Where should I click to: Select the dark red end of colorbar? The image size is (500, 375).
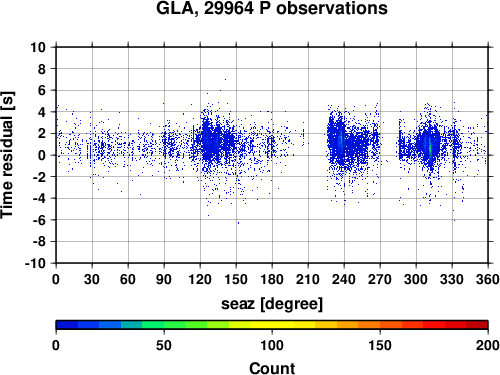point(477,324)
